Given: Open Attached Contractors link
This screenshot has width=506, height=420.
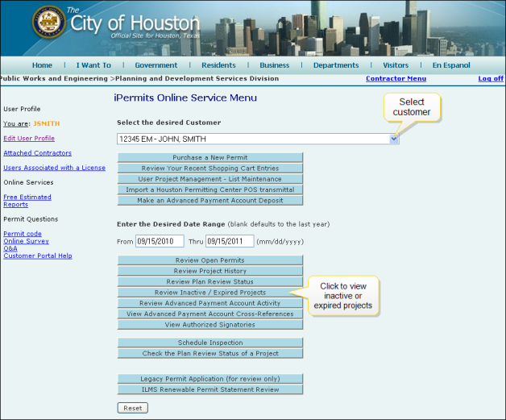Looking at the screenshot, I should pos(37,153).
